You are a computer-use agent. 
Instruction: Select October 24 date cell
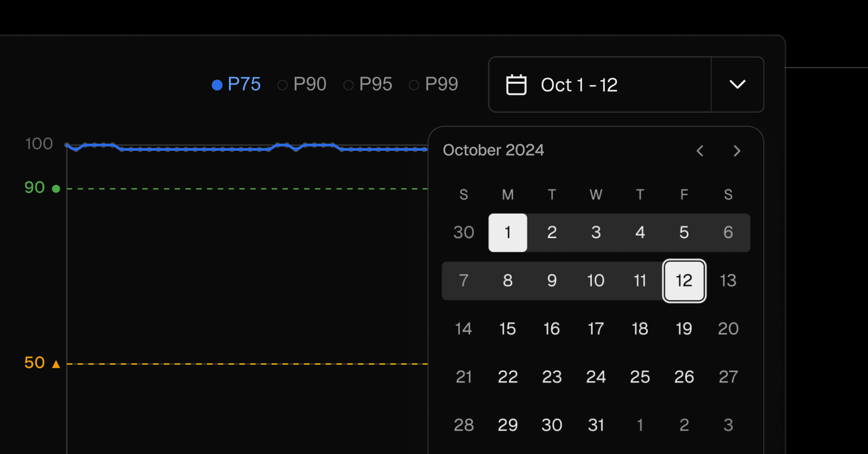point(596,377)
